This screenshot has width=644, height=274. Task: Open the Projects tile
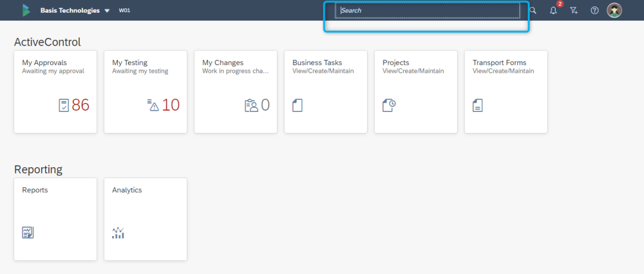[415, 91]
